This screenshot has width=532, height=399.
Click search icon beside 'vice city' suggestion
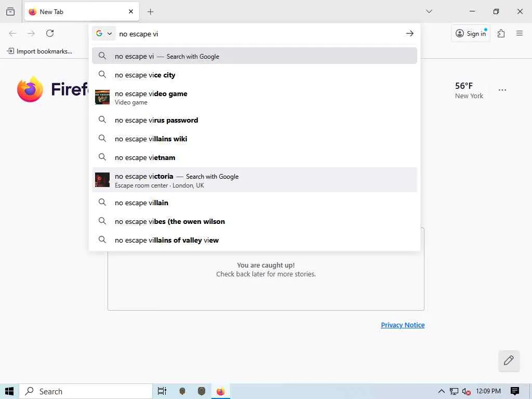pyautogui.click(x=102, y=74)
